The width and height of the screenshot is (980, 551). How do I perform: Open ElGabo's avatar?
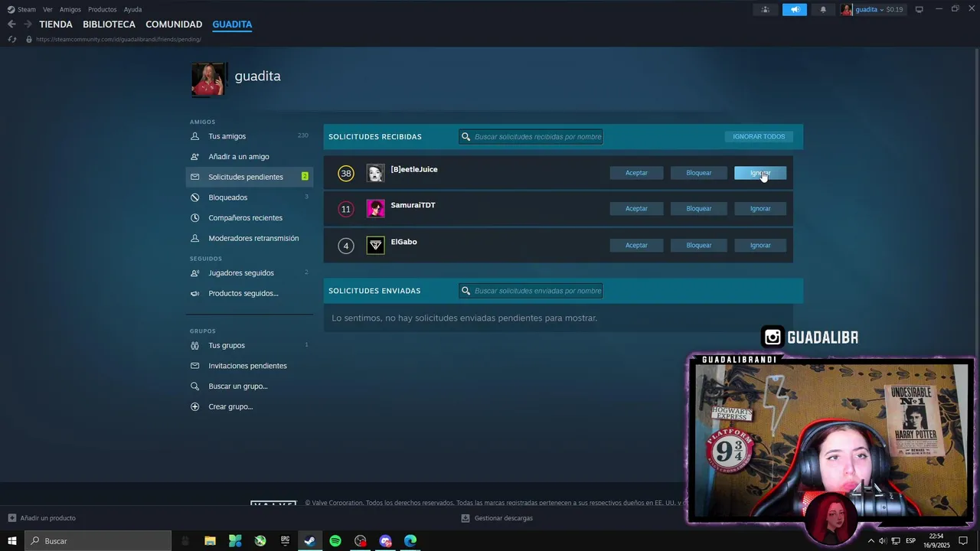coord(375,245)
